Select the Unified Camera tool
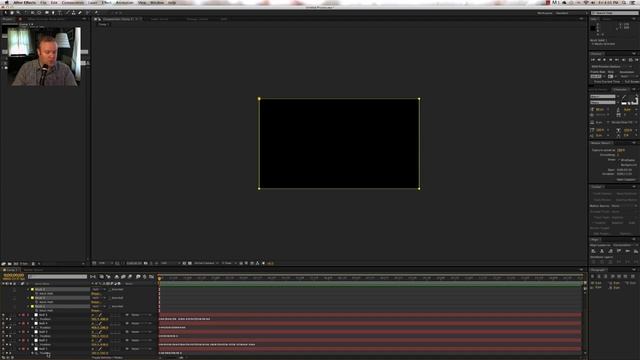 coord(33,13)
